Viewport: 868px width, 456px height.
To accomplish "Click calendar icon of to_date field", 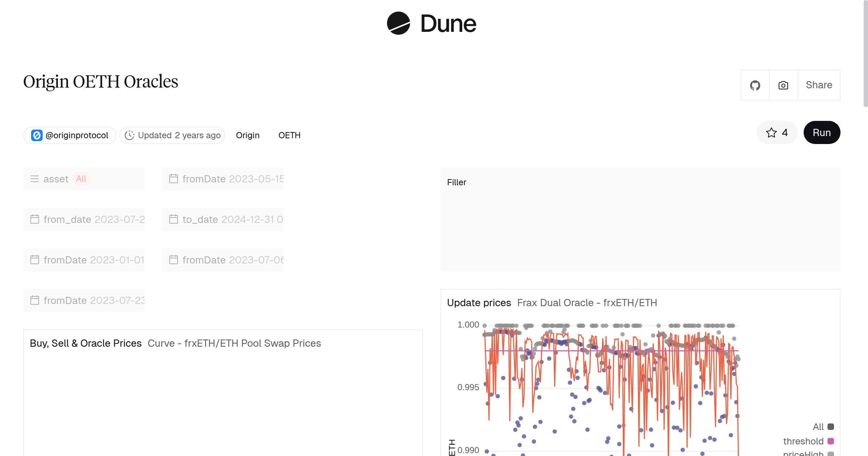I will coord(174,219).
